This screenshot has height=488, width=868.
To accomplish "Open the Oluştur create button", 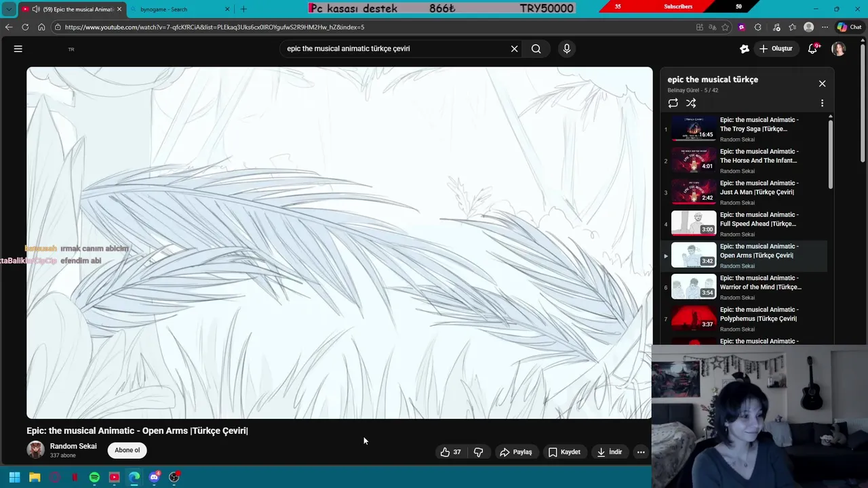I will (x=776, y=49).
